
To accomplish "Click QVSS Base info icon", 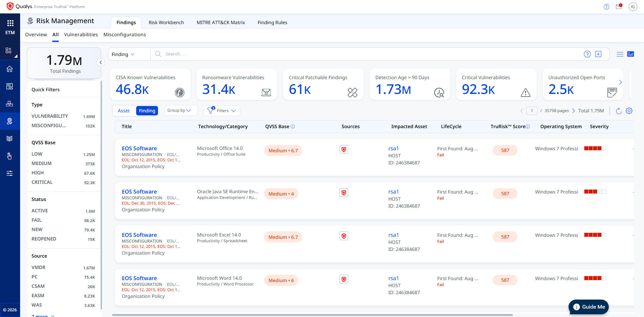I will (293, 126).
